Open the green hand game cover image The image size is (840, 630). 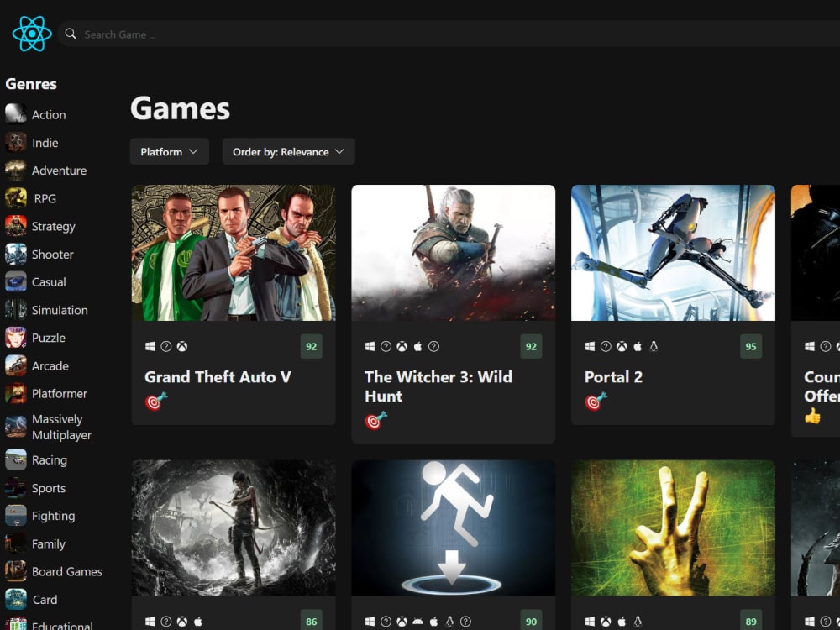[x=673, y=528]
